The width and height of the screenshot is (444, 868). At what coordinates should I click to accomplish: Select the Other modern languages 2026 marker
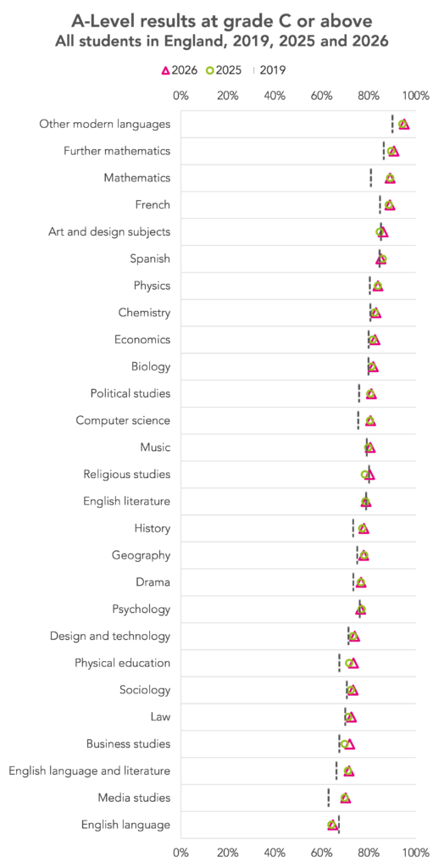(404, 124)
